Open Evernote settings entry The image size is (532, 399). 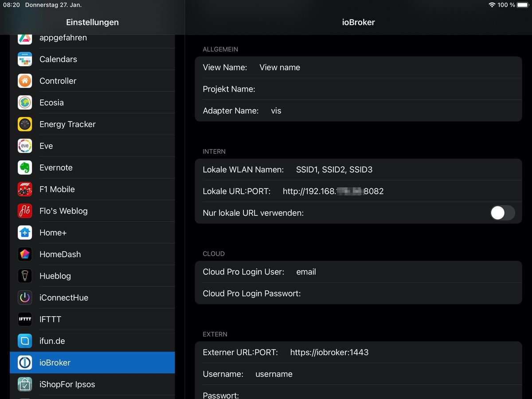[92, 168]
